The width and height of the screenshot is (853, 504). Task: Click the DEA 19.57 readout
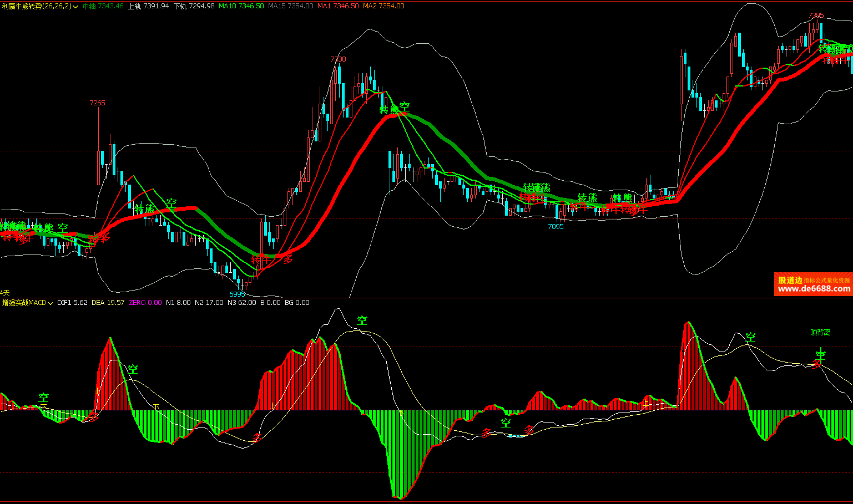point(108,303)
